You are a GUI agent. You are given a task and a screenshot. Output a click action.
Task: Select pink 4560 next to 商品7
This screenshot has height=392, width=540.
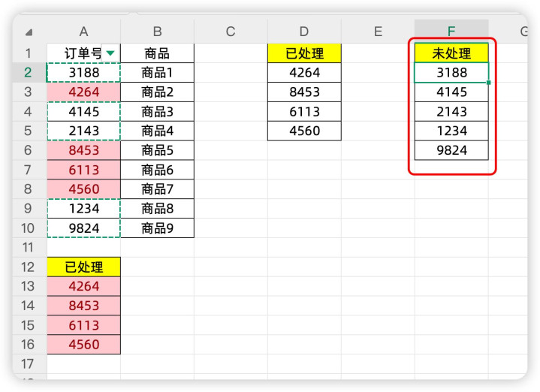(x=83, y=189)
